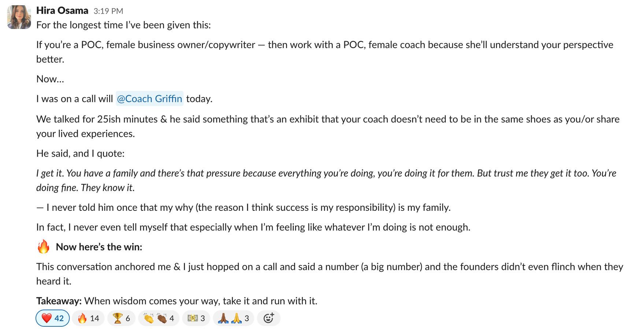Click the praying hands reaction with 3
This screenshot has width=644, height=330.
(233, 318)
